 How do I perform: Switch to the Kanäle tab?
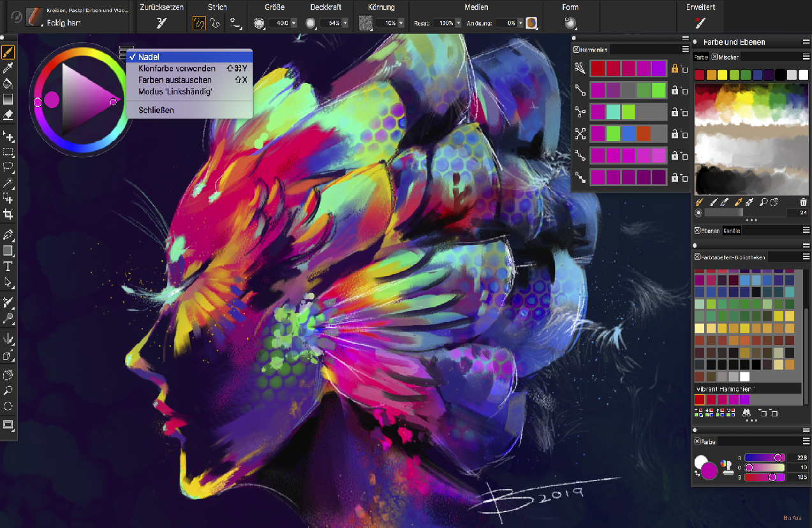click(x=732, y=231)
